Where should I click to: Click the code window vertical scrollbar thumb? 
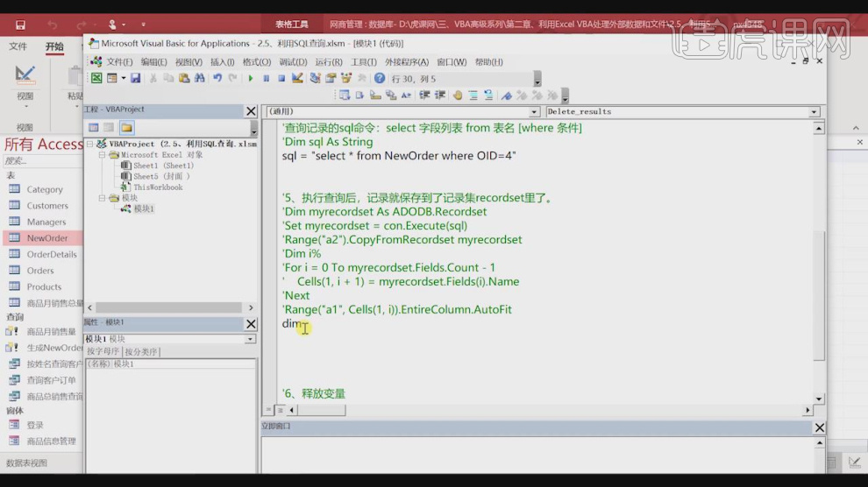coord(819,296)
